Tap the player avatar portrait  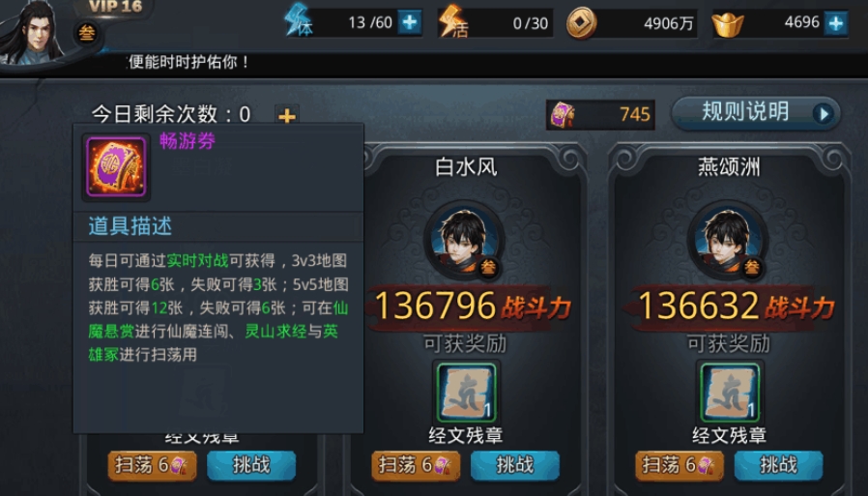click(33, 33)
